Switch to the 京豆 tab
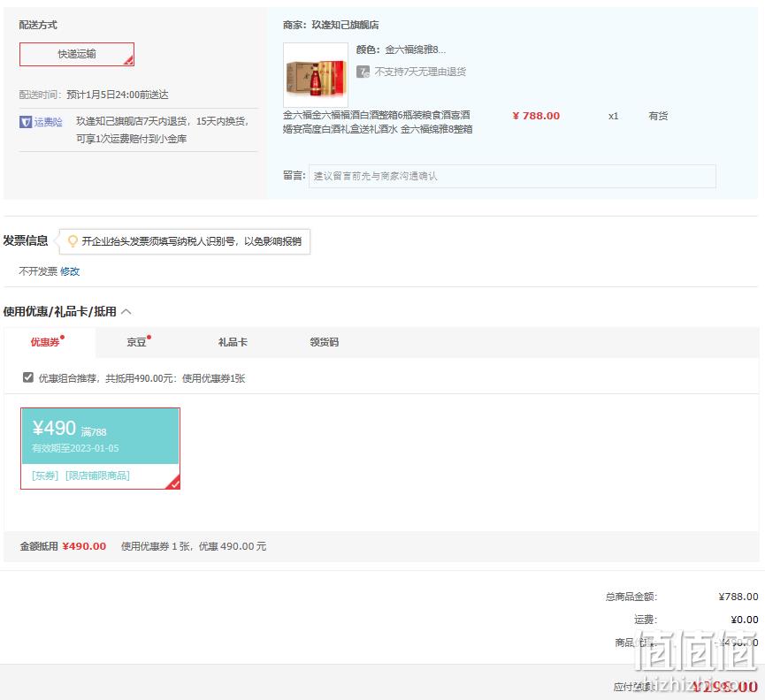 [136, 342]
